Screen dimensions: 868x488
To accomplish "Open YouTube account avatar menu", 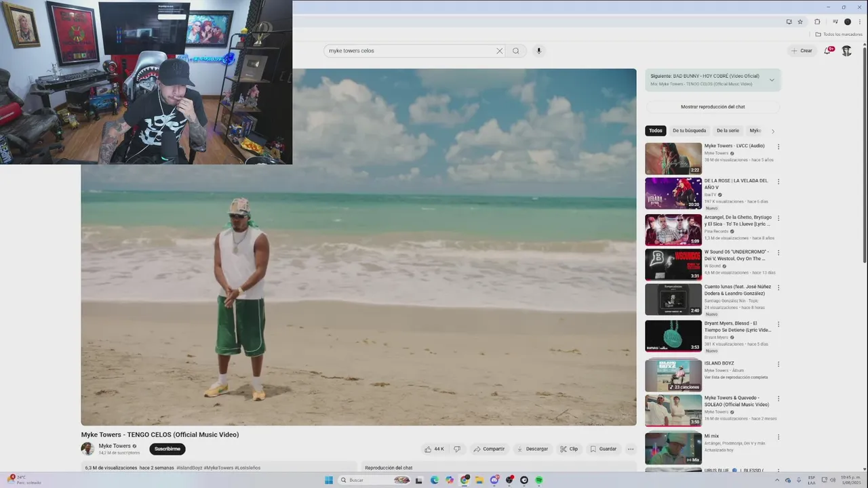I will (846, 51).
